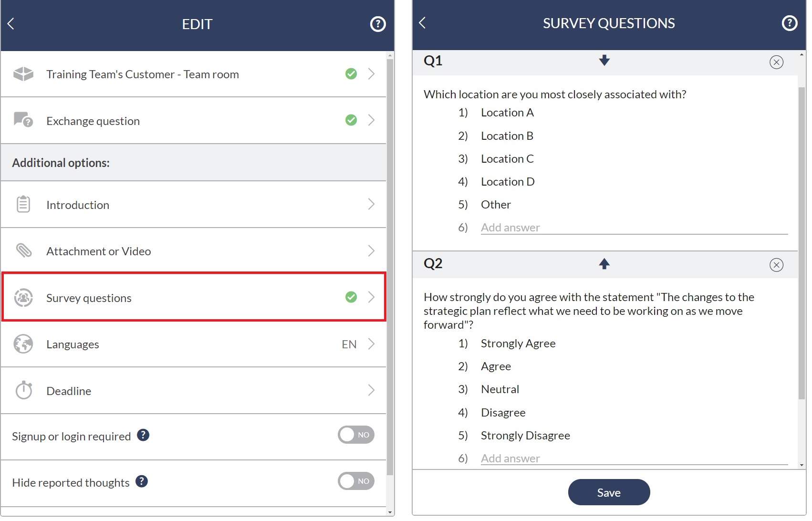
Task: Go back using the EDIT panel arrow
Action: click(11, 24)
